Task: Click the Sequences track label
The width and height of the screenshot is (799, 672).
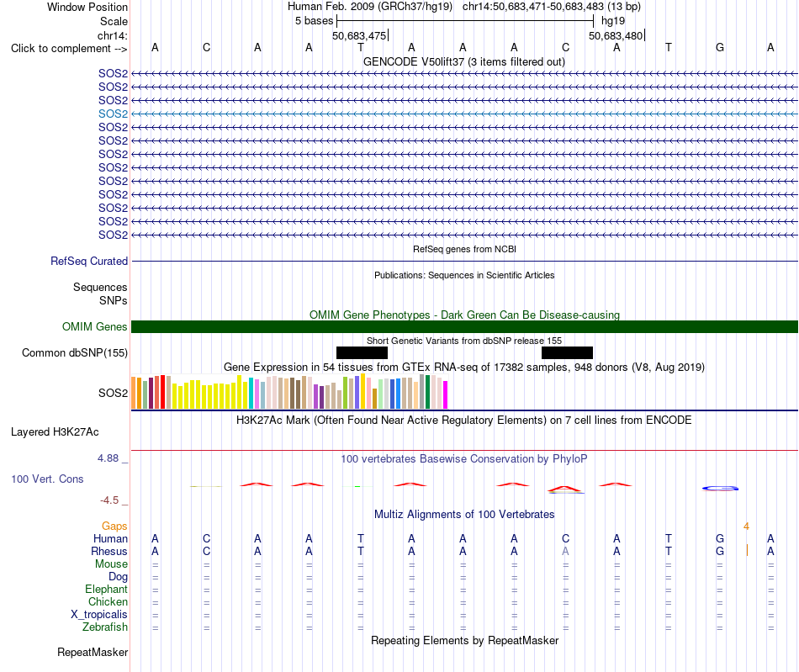Action: [100, 288]
